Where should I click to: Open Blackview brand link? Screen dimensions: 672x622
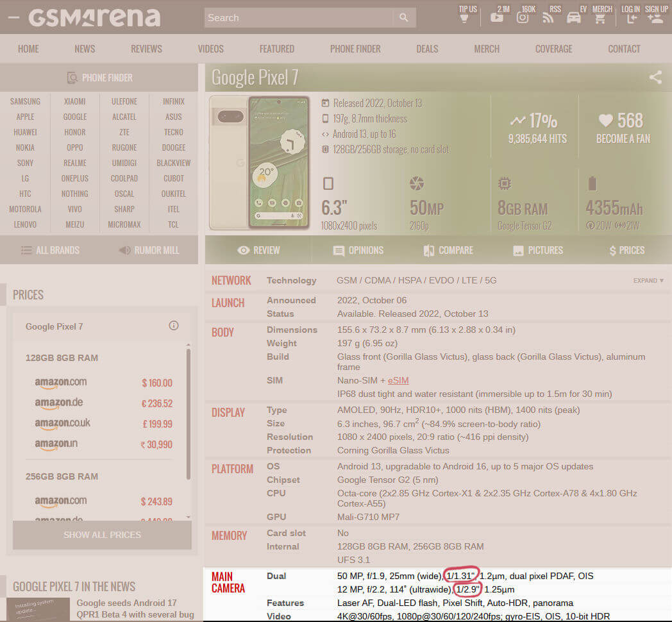[174, 163]
